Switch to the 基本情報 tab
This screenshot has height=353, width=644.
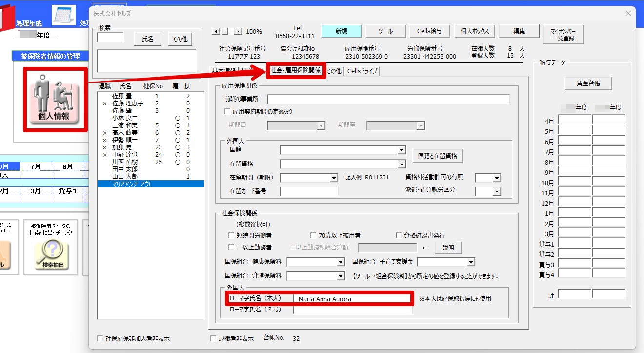[x=224, y=71]
